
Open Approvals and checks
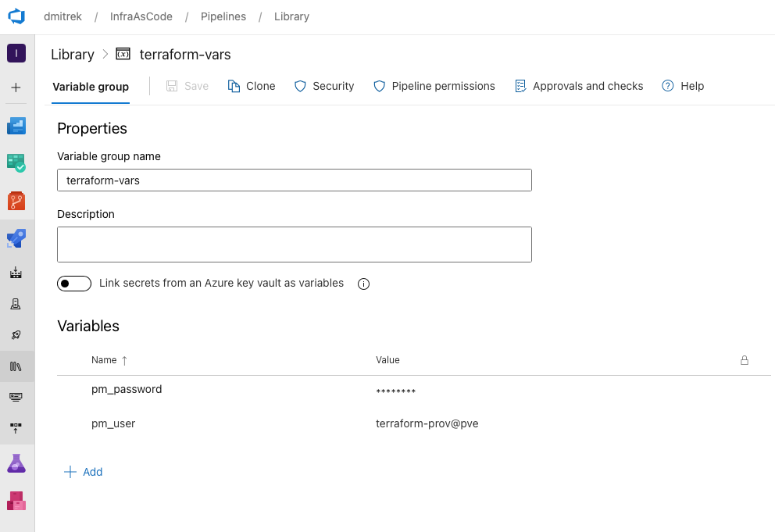[579, 86]
